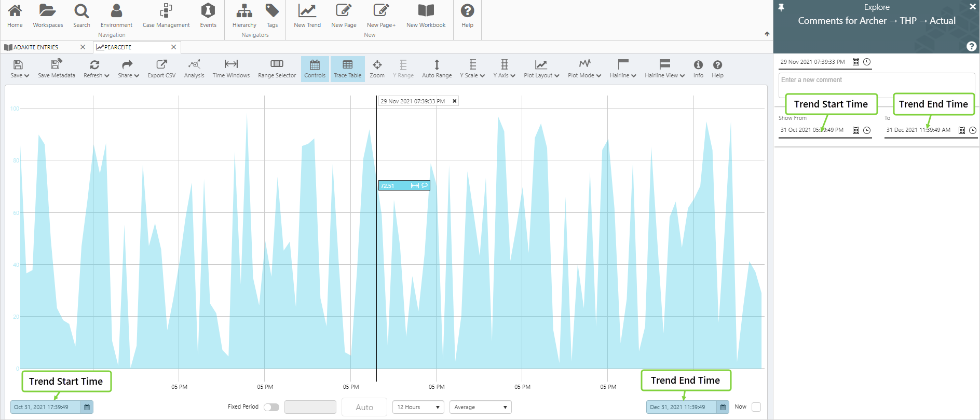Viewport: 980px width, 420px height.
Task: Toggle the Fixed Period switch
Action: tap(271, 407)
